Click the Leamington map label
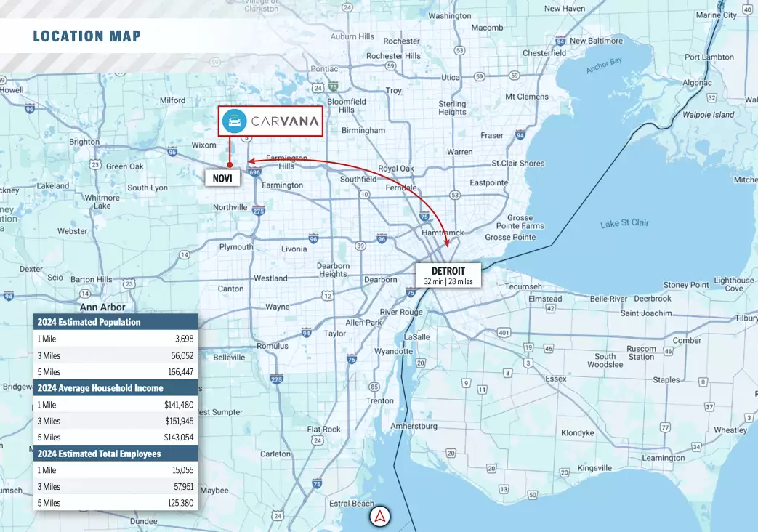This screenshot has width=758, height=532. click(x=664, y=458)
